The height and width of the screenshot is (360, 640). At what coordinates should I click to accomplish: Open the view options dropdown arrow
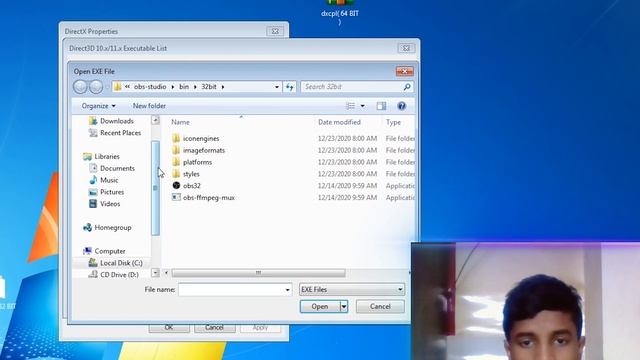[362, 106]
